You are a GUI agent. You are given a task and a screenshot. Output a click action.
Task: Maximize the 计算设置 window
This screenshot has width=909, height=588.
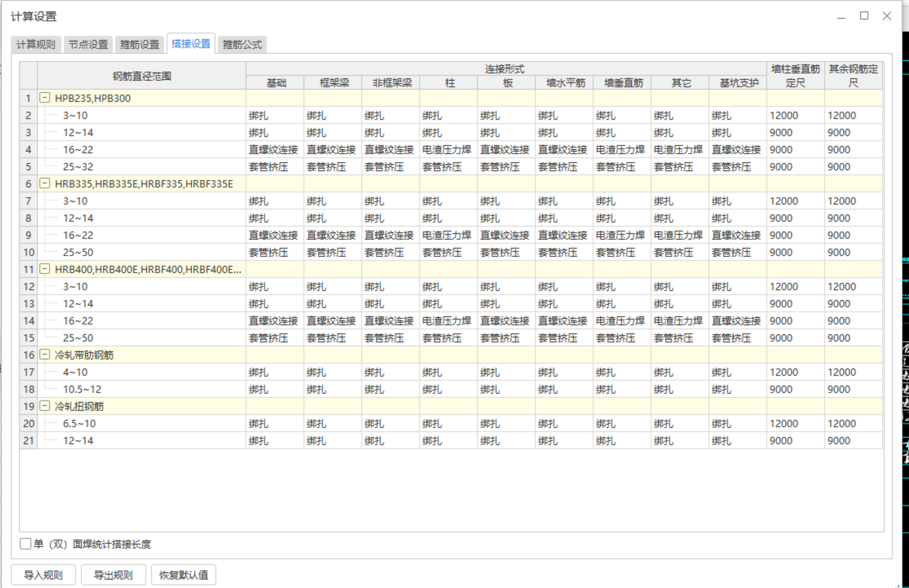tap(864, 16)
